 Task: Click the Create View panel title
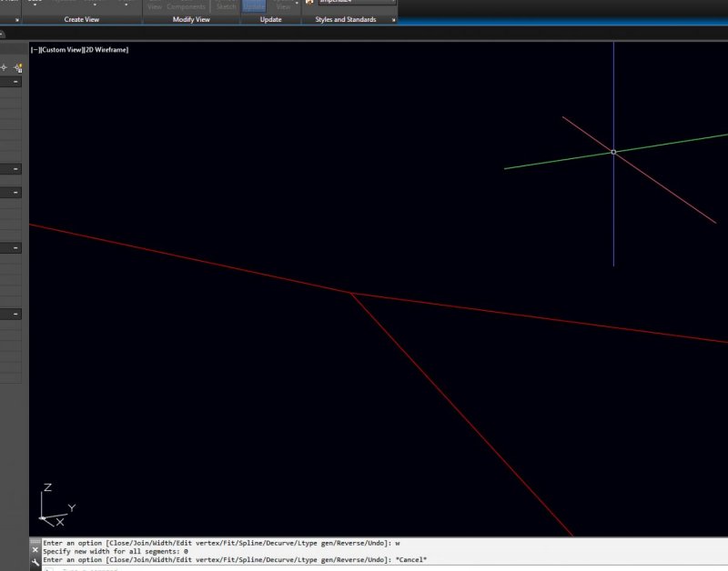pos(82,19)
